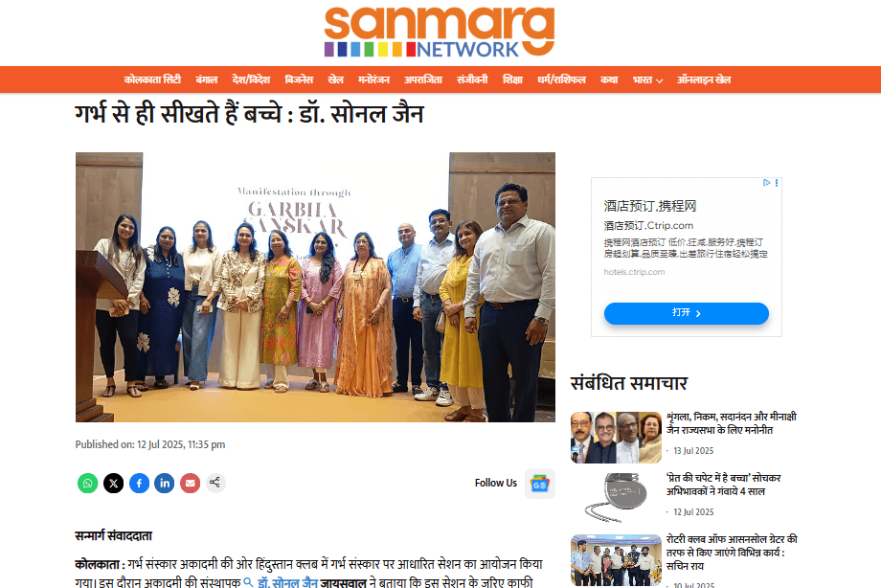Share article on Facebook

[x=140, y=483]
